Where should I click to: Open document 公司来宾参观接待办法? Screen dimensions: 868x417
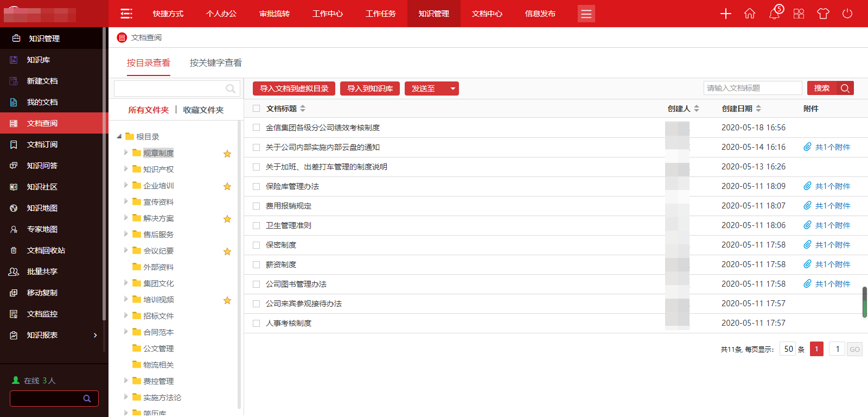pyautogui.click(x=304, y=304)
